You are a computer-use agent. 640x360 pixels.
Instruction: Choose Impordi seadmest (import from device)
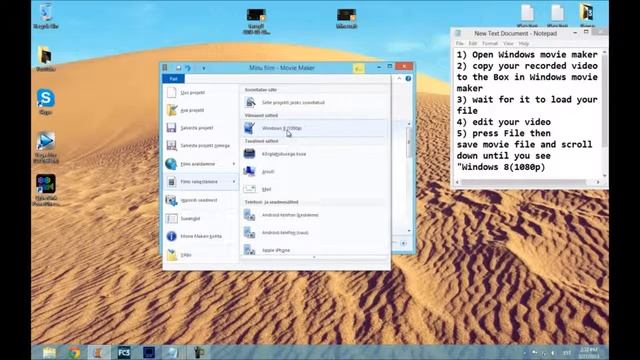click(x=200, y=200)
